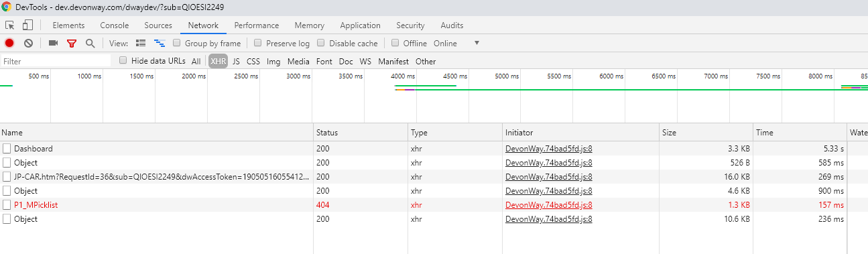This screenshot has height=254, width=868.
Task: Open initiator link for Dashboard request
Action: (x=549, y=149)
